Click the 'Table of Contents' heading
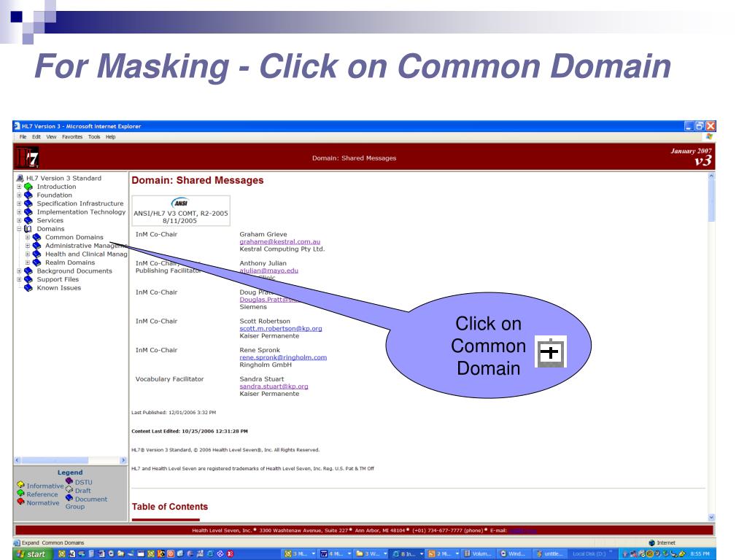 169,507
